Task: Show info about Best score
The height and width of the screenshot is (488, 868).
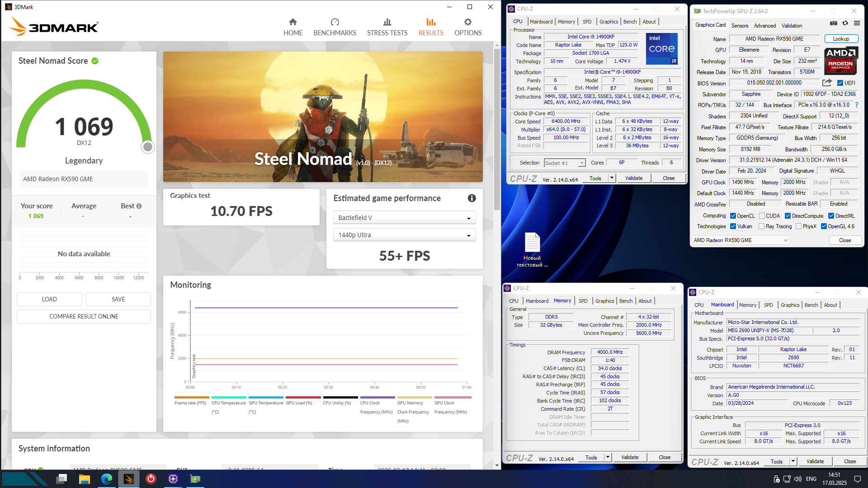Action: [x=139, y=206]
